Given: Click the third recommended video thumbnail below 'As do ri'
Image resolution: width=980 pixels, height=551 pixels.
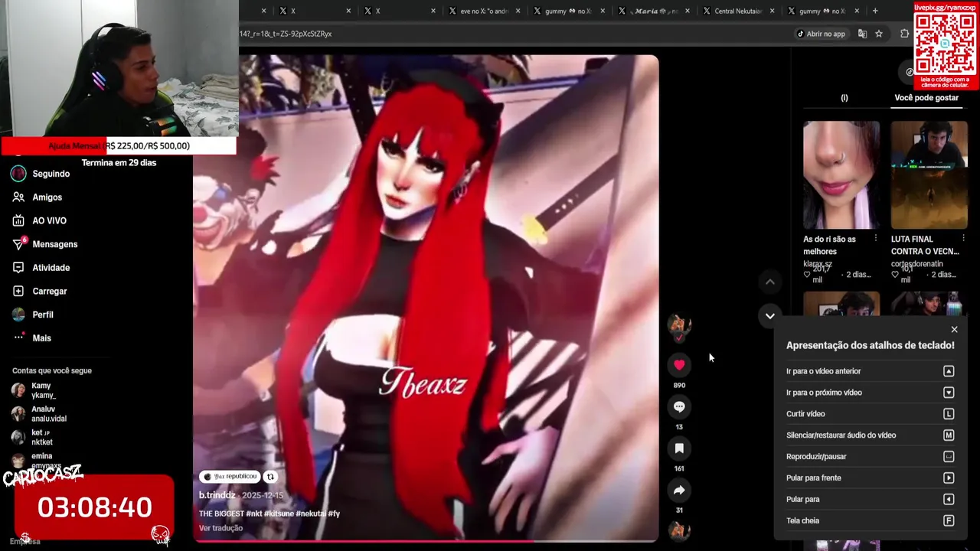Looking at the screenshot, I should 841,303.
